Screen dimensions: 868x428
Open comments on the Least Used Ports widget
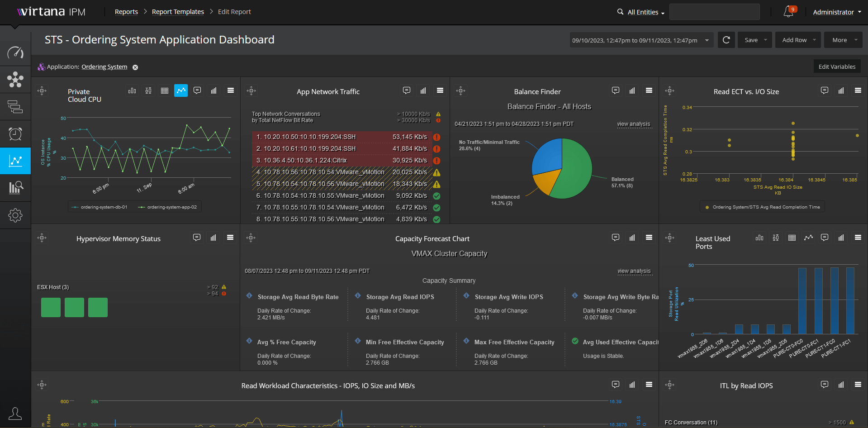825,238
